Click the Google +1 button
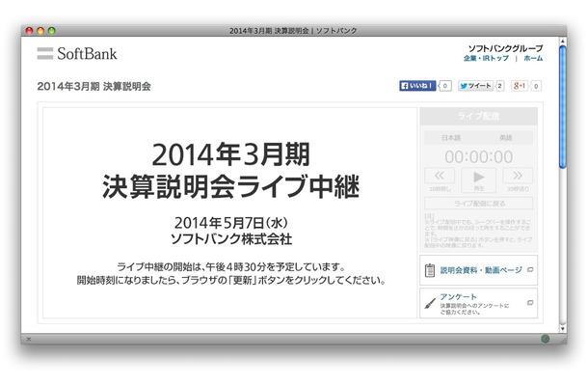 pos(520,86)
